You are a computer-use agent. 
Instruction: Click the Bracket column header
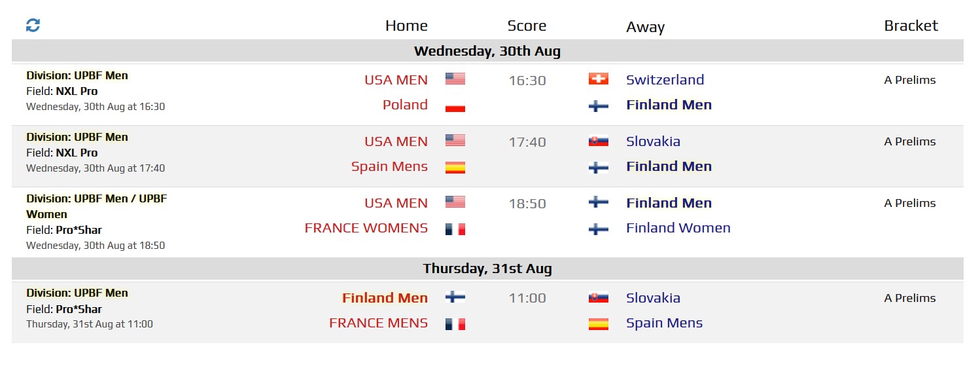pyautogui.click(x=911, y=26)
